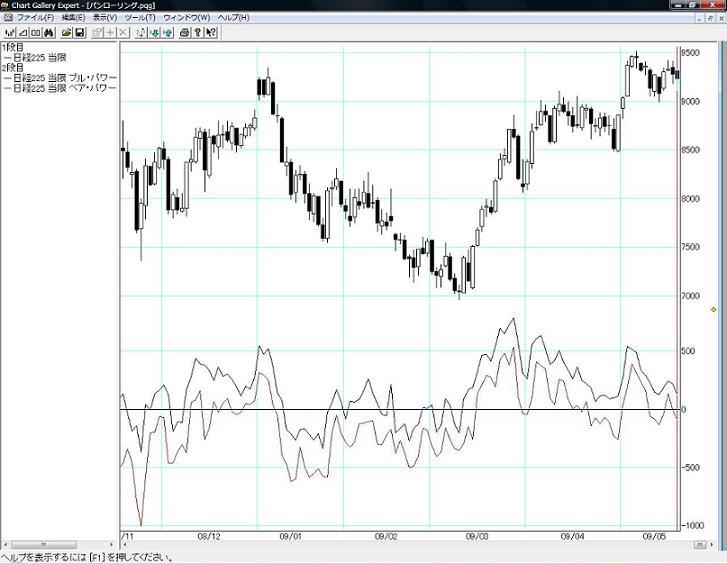
Task: Click the context help arrow-question icon
Action: click(211, 33)
